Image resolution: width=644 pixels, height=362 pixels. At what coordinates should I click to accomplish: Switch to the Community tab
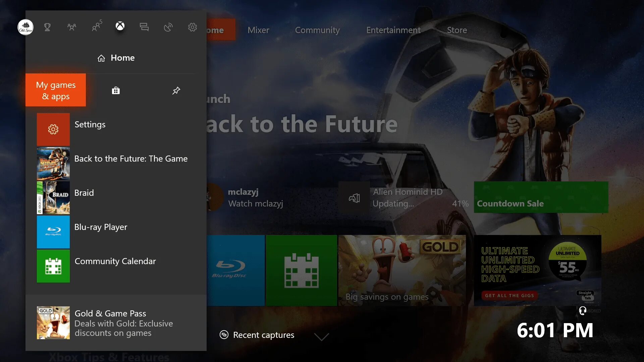(x=317, y=30)
